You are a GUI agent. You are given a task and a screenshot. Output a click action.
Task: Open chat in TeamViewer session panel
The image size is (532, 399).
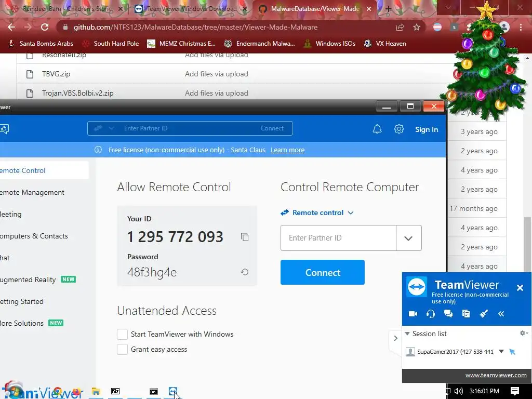(448, 313)
